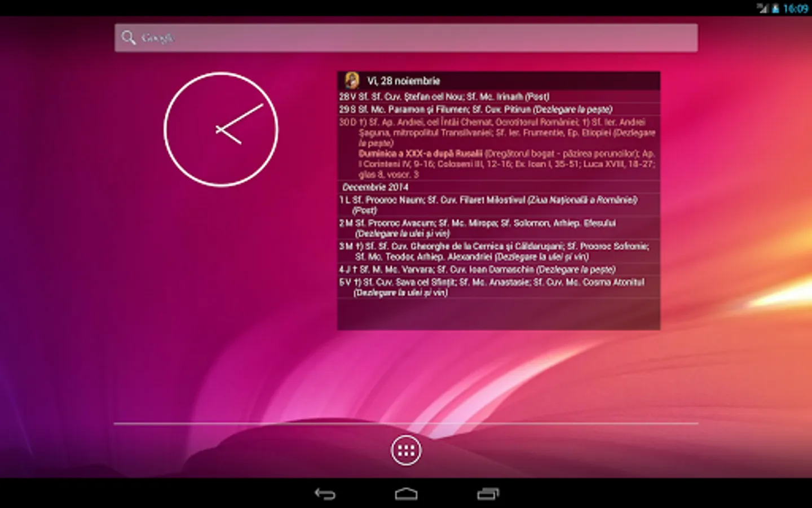Open the analog clock widget
The image size is (812, 508).
[x=221, y=129]
